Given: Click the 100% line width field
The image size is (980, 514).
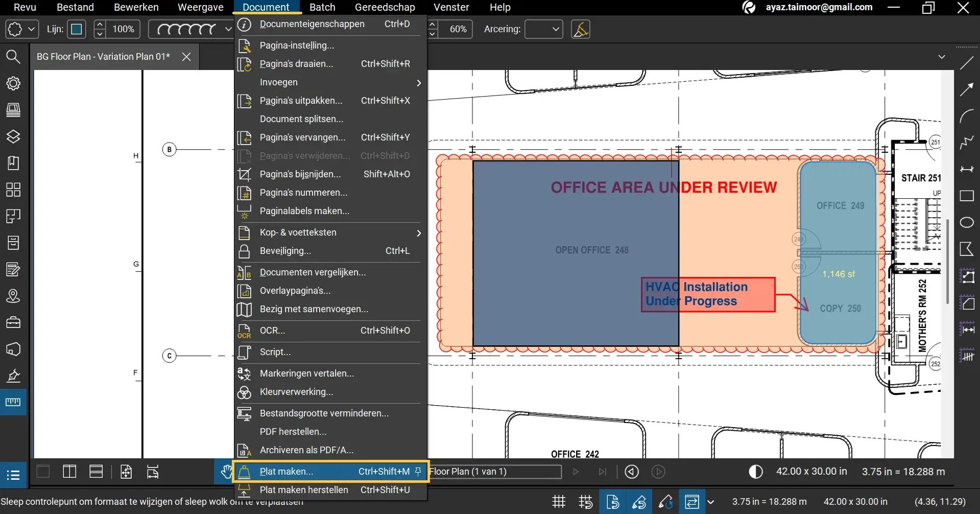Looking at the screenshot, I should [124, 29].
